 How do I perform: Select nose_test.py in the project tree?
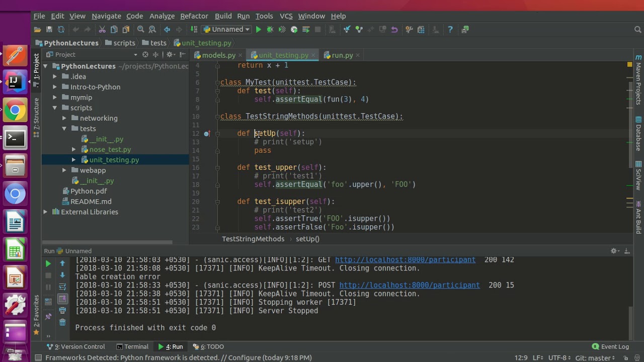tap(110, 149)
